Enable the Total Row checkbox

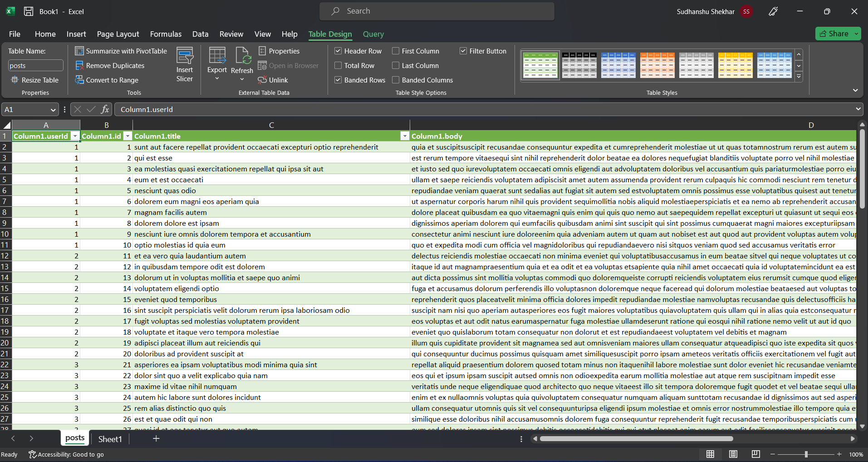(338, 66)
